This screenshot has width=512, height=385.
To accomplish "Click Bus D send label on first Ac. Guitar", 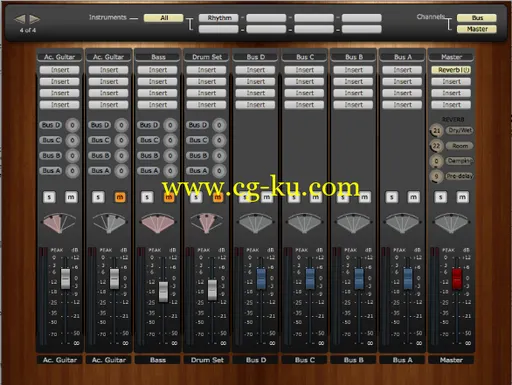I will [x=51, y=125].
